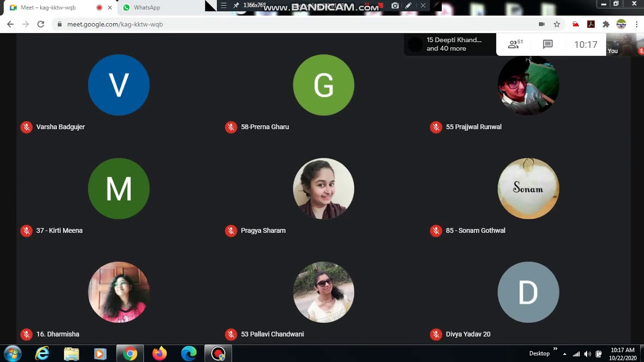Screen dimensions: 644x362
Task: Click the "15 Deepti Khand... and 40 more" tile
Action: 450,44
